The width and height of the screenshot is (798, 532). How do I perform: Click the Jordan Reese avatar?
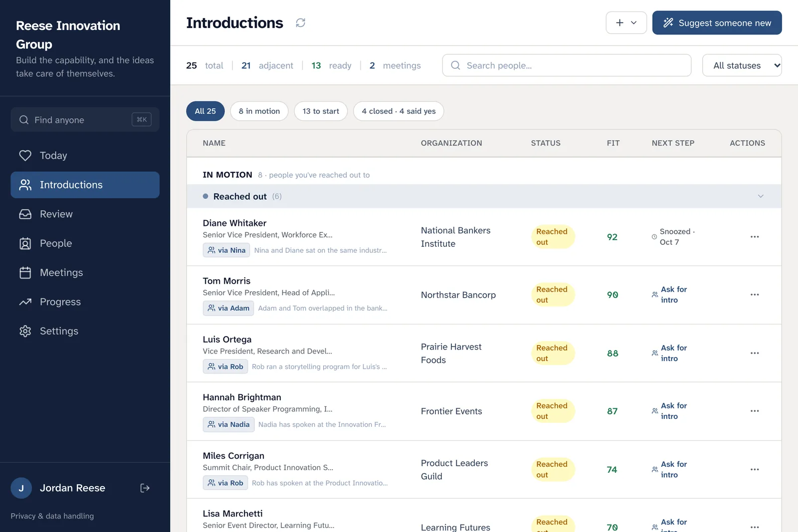click(x=21, y=488)
